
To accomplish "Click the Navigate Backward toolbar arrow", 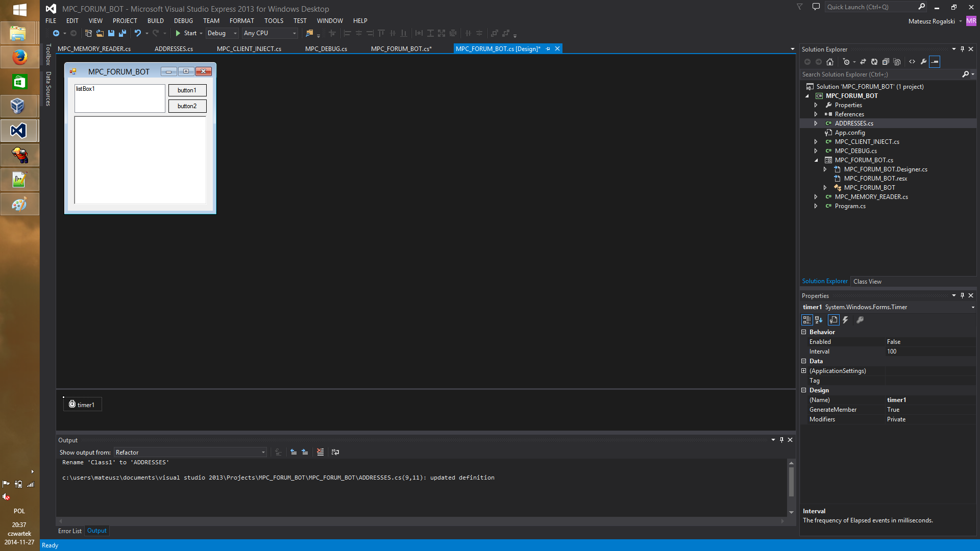I will (56, 33).
